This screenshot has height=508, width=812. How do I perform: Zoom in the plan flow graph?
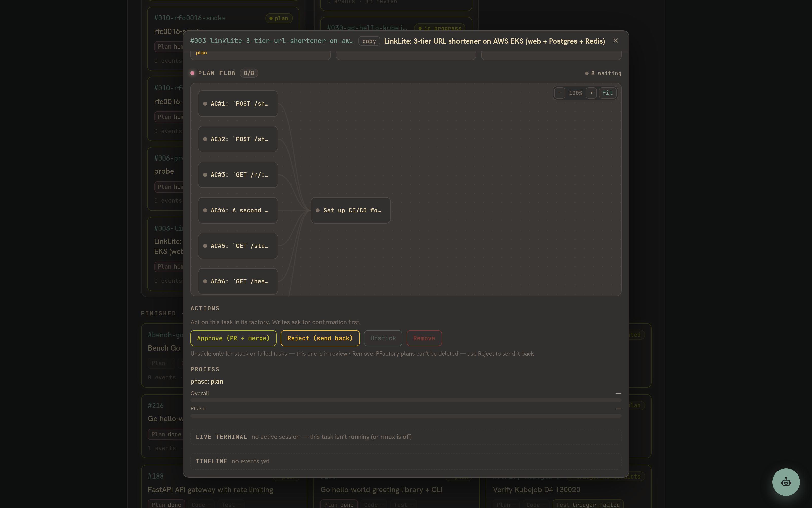(591, 93)
